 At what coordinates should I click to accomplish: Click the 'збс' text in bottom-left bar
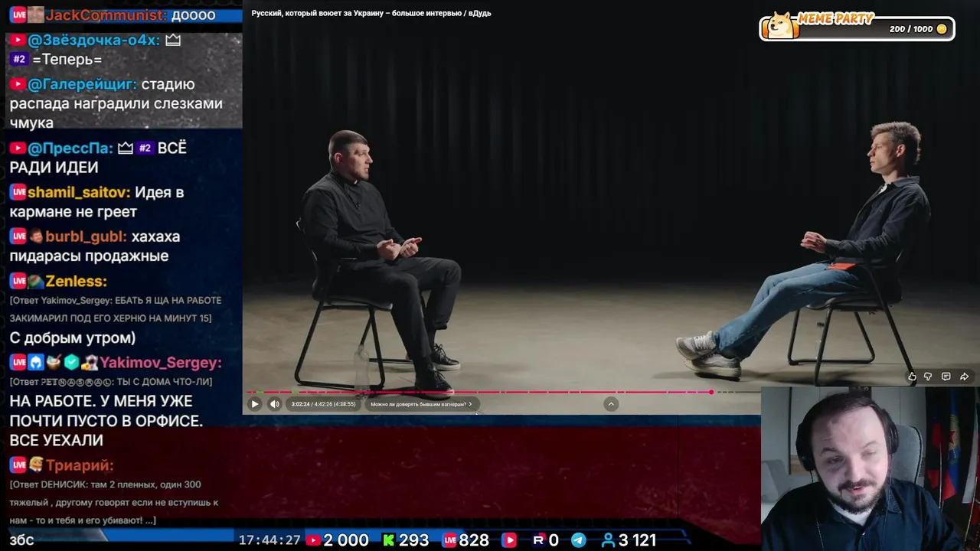pos(21,540)
